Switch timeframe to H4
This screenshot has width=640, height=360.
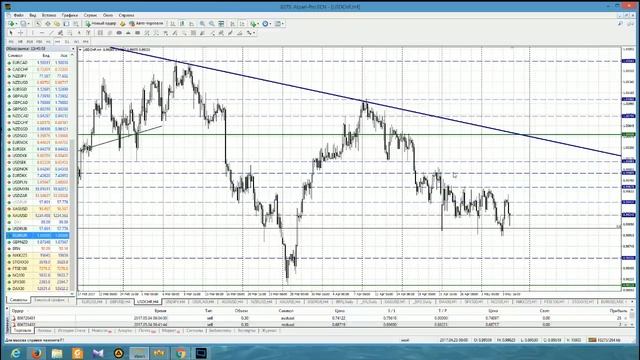pos(58,42)
